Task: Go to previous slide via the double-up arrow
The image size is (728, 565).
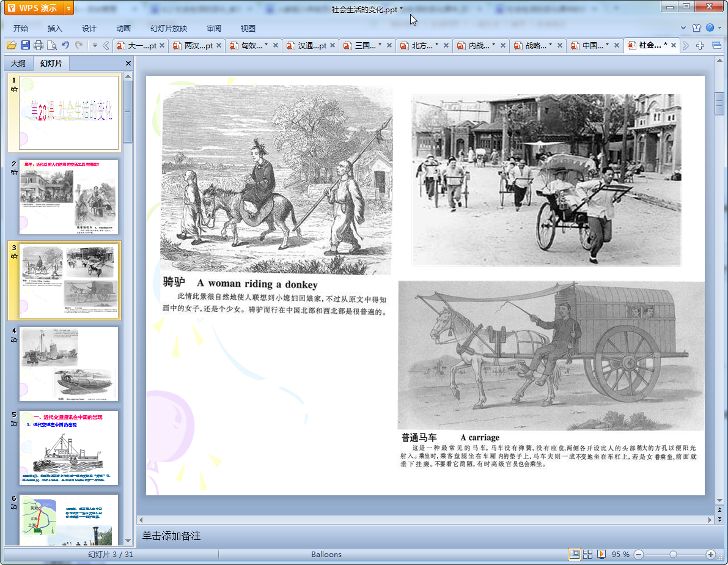Action: (x=719, y=510)
